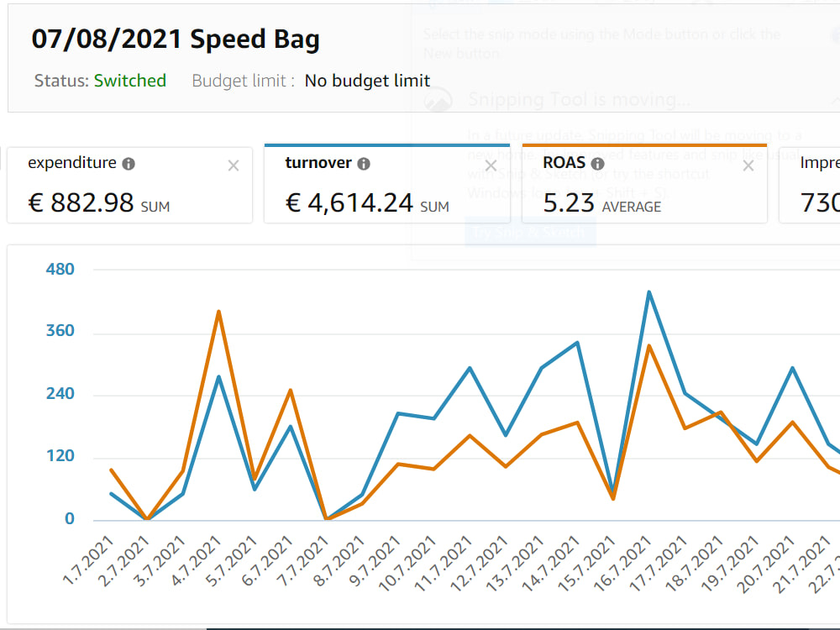
Task: Click the 7.7.2021 date label
Action: tap(304, 559)
